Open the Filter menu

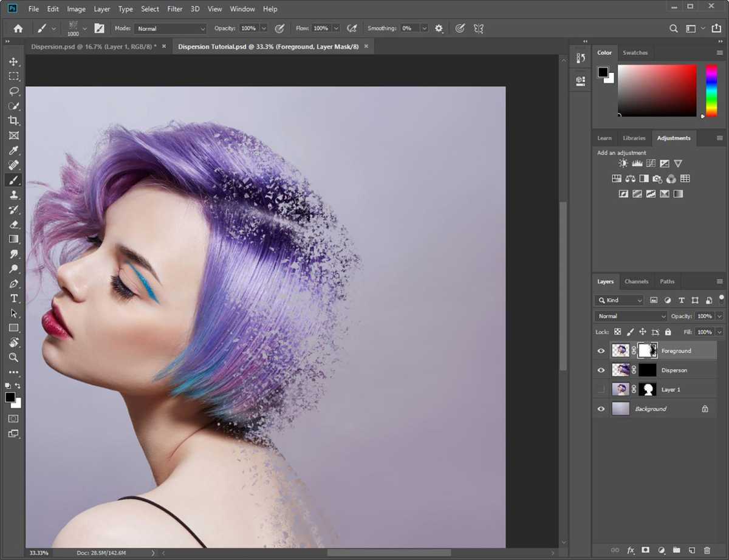174,9
